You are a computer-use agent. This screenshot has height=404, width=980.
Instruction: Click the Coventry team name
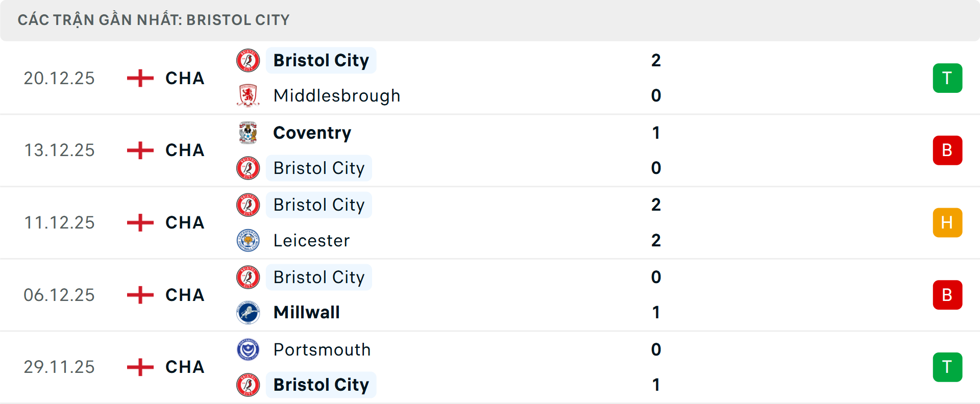point(312,133)
